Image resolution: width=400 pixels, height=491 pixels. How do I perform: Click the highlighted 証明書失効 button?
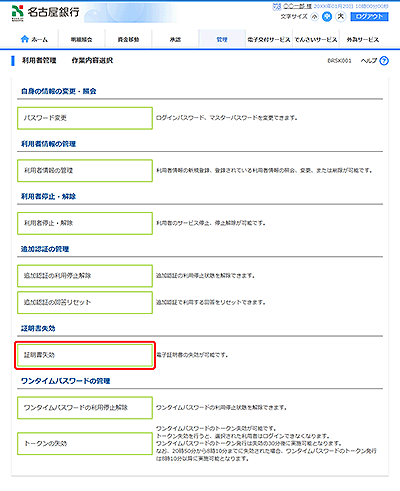(85, 355)
